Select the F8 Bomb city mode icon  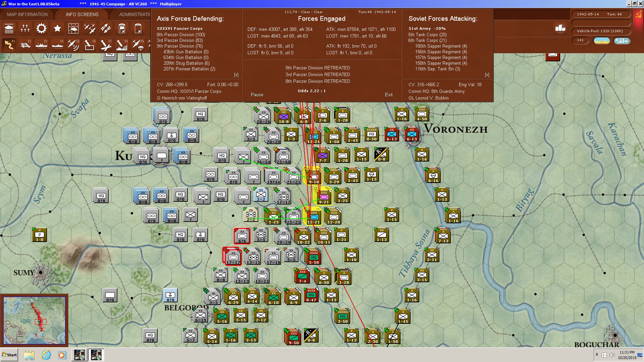[x=122, y=45]
